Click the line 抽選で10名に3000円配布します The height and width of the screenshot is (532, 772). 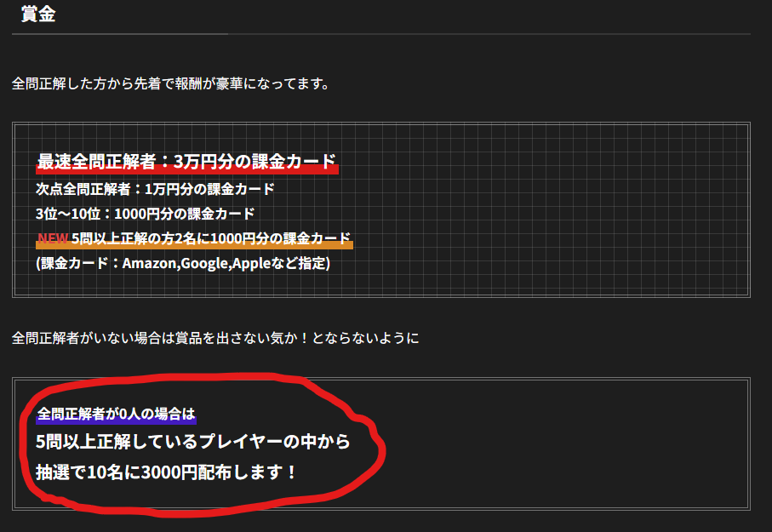click(x=166, y=471)
